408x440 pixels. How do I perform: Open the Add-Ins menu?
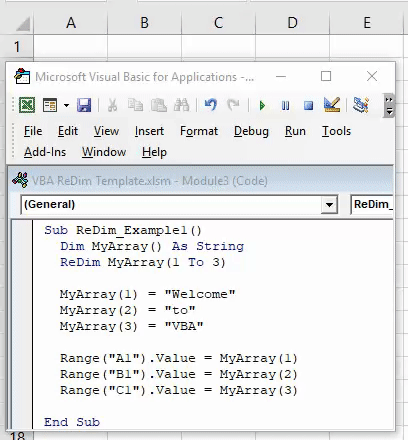coord(45,152)
